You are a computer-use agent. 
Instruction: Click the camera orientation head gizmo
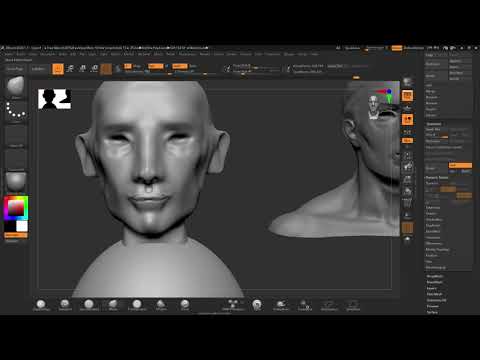pos(373,107)
